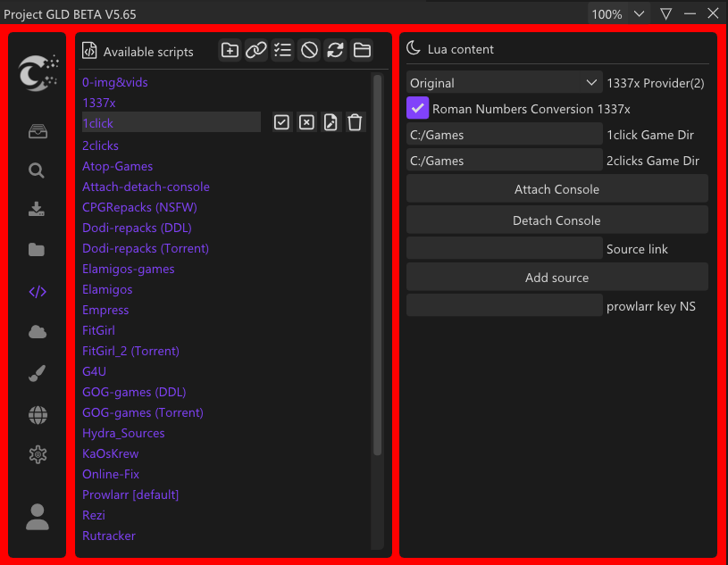Screen dimensions: 728x565
Task: Expand the 100% zoom dropdown arrow
Action: point(639,14)
